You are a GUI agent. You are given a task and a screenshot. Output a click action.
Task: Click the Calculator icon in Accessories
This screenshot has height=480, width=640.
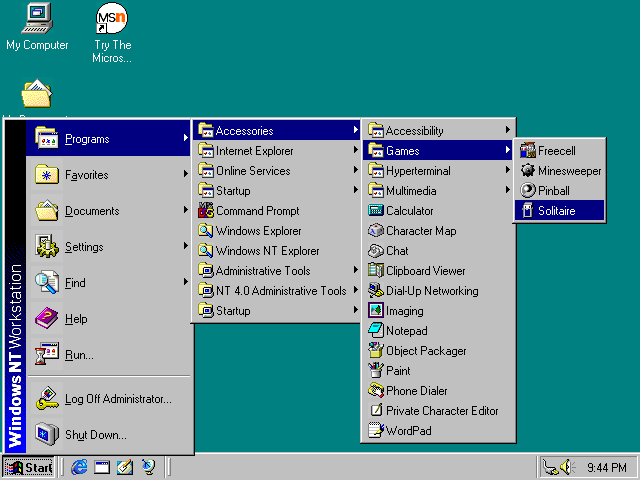click(376, 211)
